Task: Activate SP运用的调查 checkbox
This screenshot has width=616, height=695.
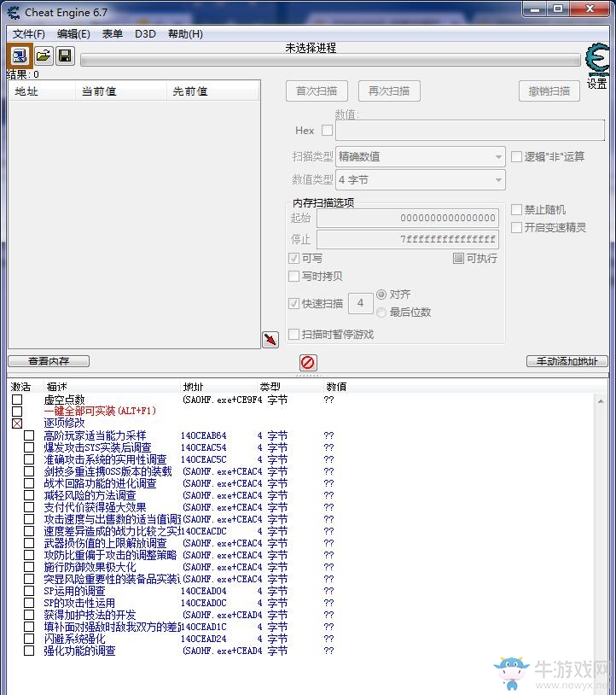Action: point(29,591)
